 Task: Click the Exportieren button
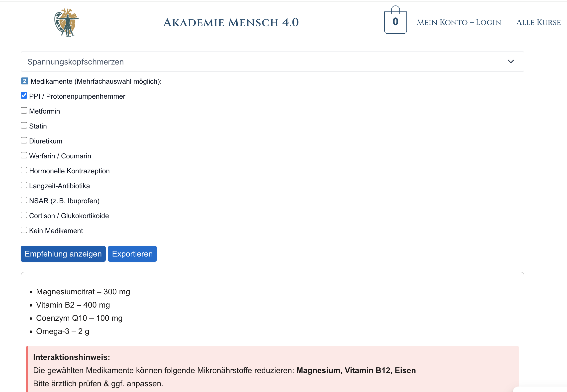pyautogui.click(x=132, y=254)
